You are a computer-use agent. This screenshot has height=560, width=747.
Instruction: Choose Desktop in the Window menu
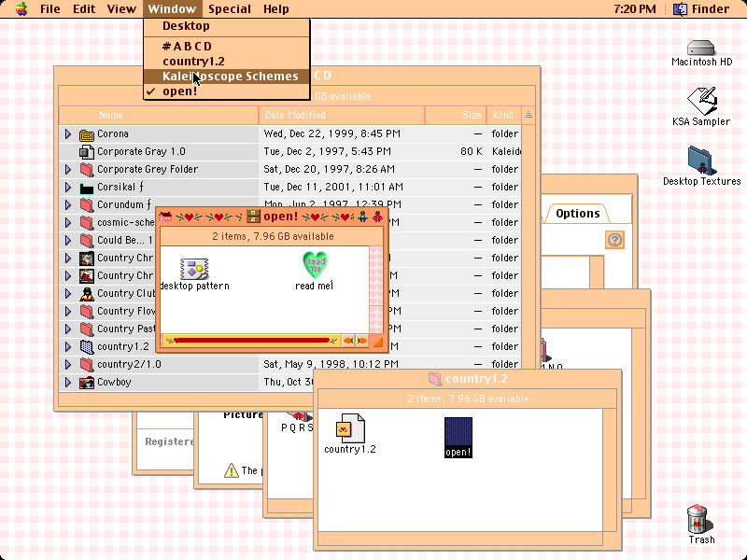[226, 26]
